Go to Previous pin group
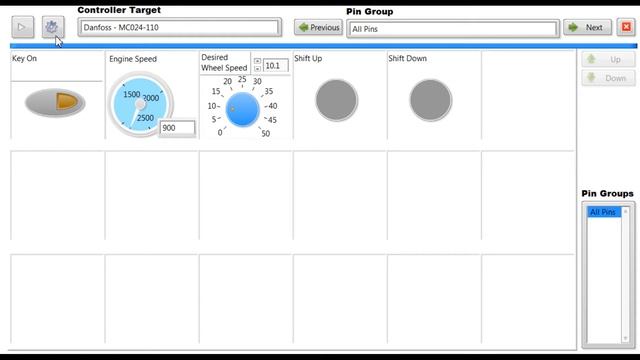The image size is (640, 360). 318,27
